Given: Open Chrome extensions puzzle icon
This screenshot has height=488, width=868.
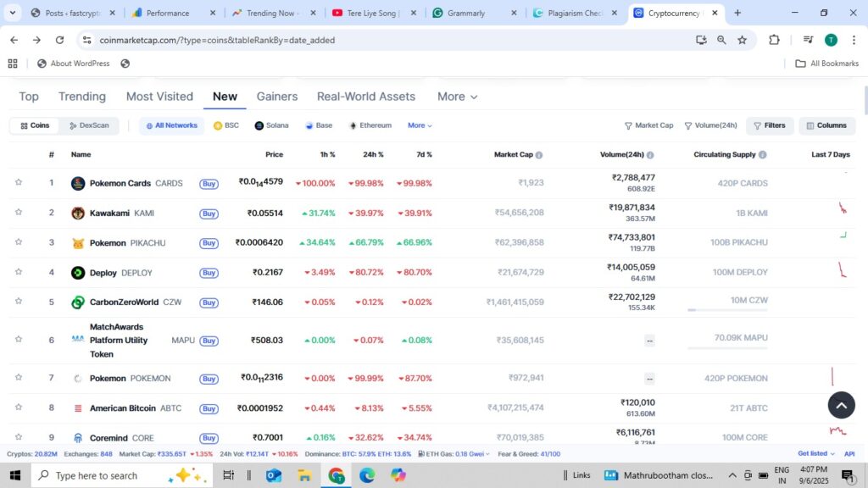Looking at the screenshot, I should (774, 40).
